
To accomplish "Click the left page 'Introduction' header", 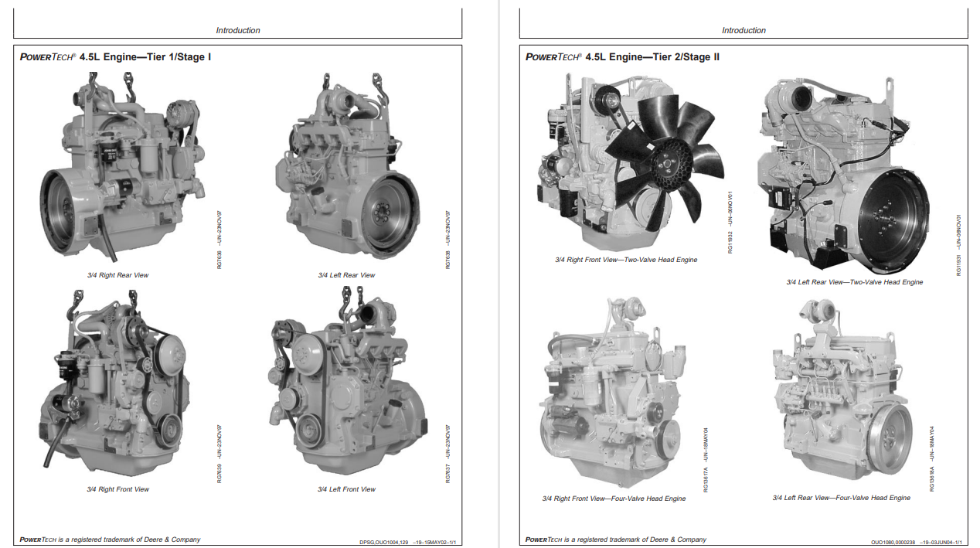I will click(238, 31).
